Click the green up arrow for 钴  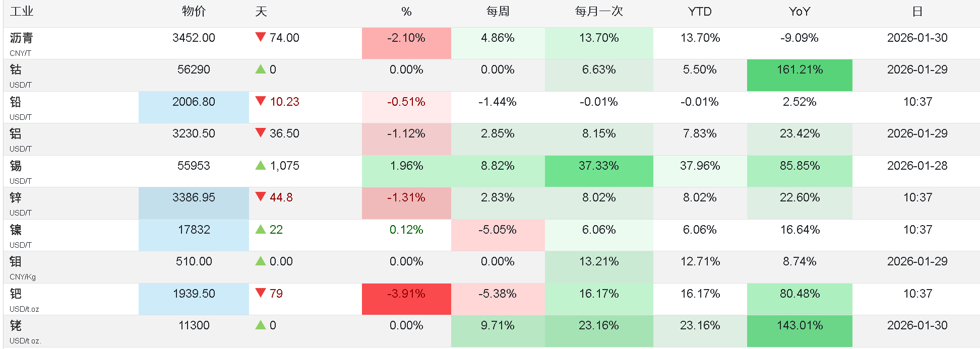click(261, 69)
